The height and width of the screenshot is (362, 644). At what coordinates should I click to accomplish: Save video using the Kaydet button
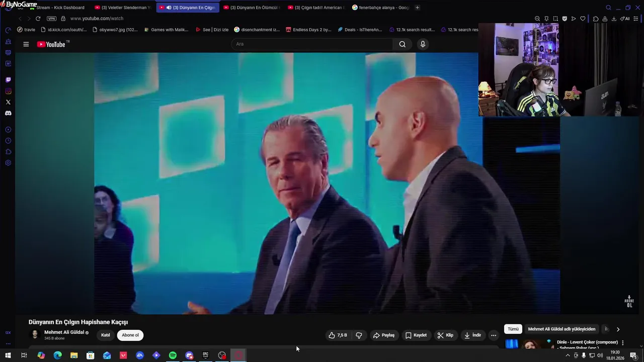pos(416,335)
